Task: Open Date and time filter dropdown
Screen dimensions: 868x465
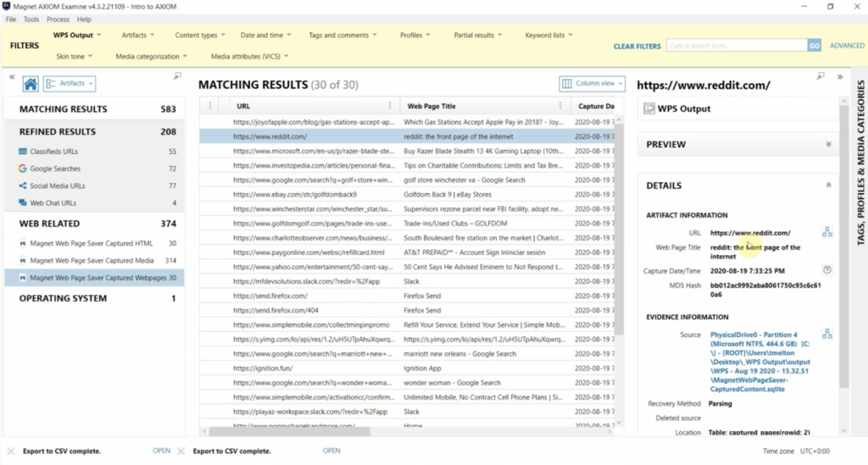Action: pyautogui.click(x=265, y=35)
